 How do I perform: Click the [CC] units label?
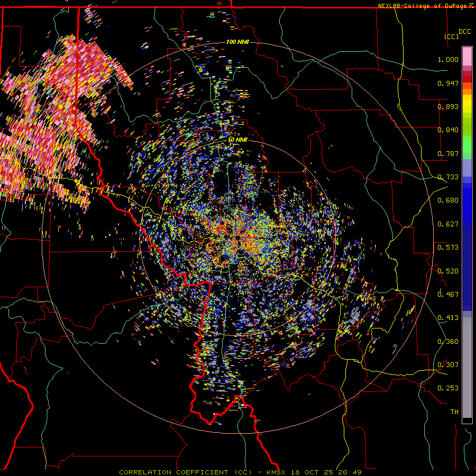451,36
